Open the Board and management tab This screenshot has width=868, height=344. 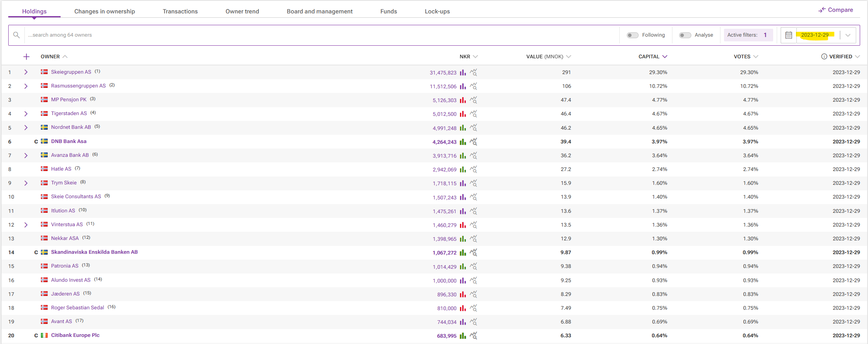(319, 11)
